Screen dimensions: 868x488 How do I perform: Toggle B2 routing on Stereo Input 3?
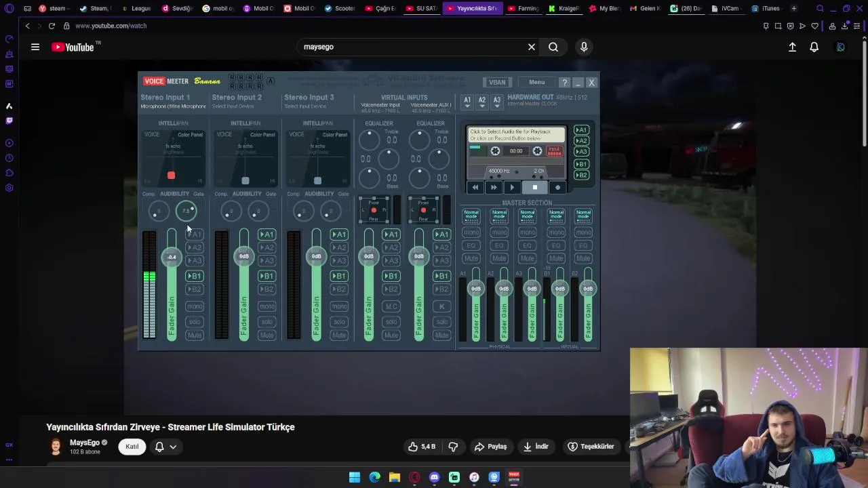pyautogui.click(x=339, y=289)
